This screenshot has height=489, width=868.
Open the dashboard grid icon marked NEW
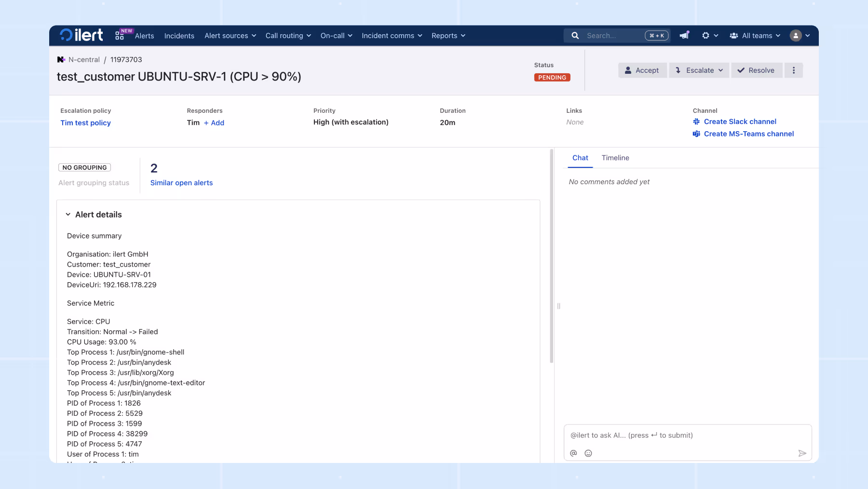click(120, 36)
